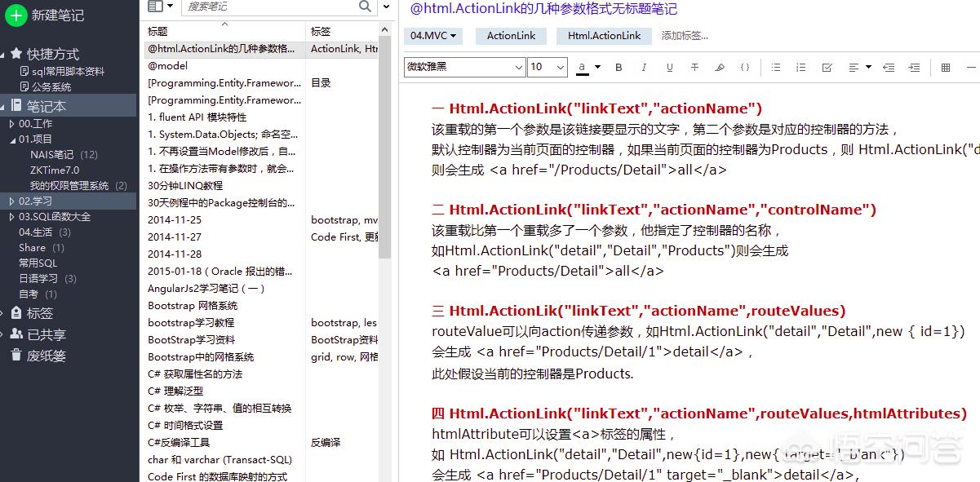Click the star icon next to 快捷方式
Viewport: 980px width, 482px height.
pyautogui.click(x=16, y=54)
